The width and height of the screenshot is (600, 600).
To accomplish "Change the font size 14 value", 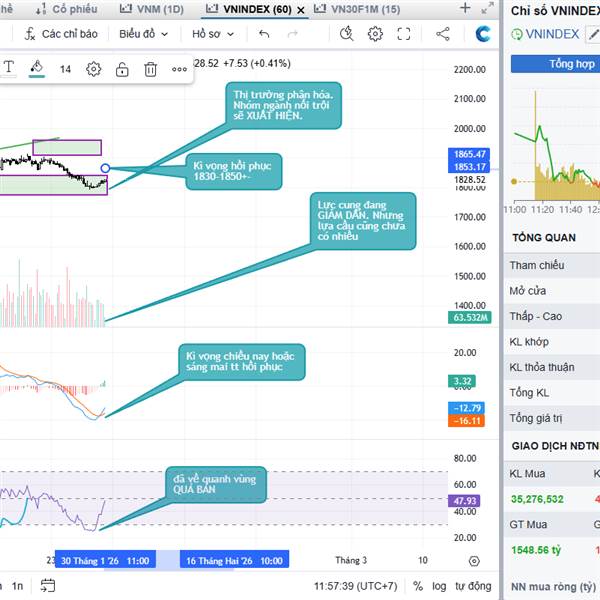I will [x=65, y=69].
